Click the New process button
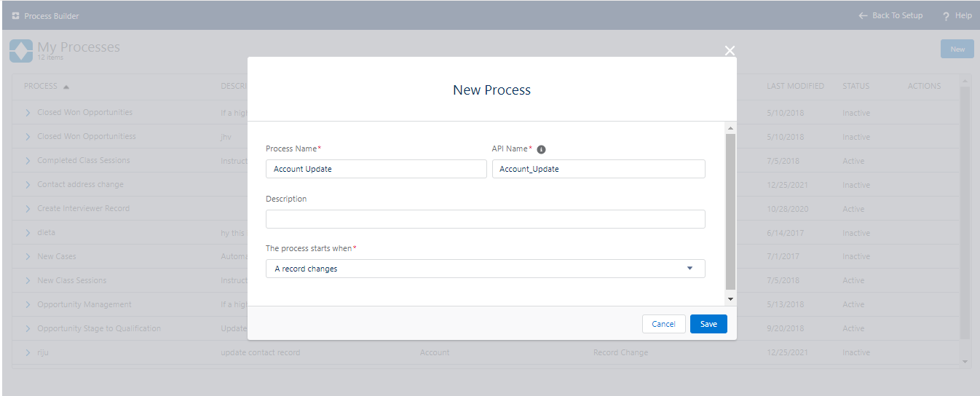The image size is (980, 396). (957, 49)
